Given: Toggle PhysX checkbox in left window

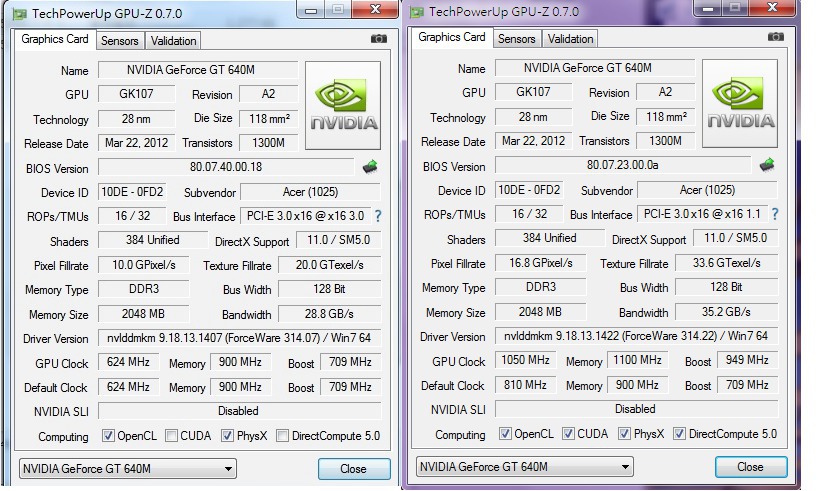Looking at the screenshot, I should point(228,436).
